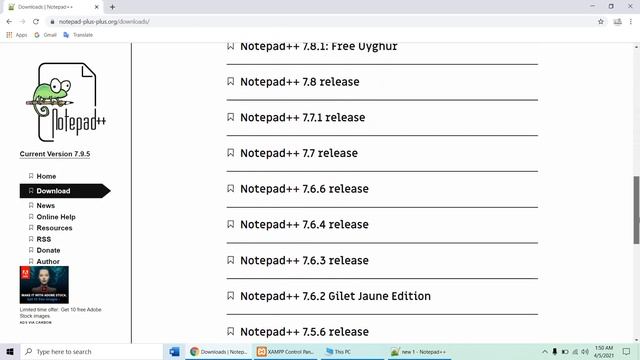The image size is (640, 360).
Task: Select Download in the sidebar menu
Action: pos(64,191)
